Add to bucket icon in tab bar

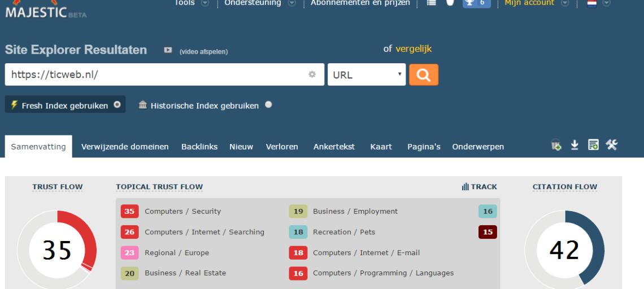(556, 145)
